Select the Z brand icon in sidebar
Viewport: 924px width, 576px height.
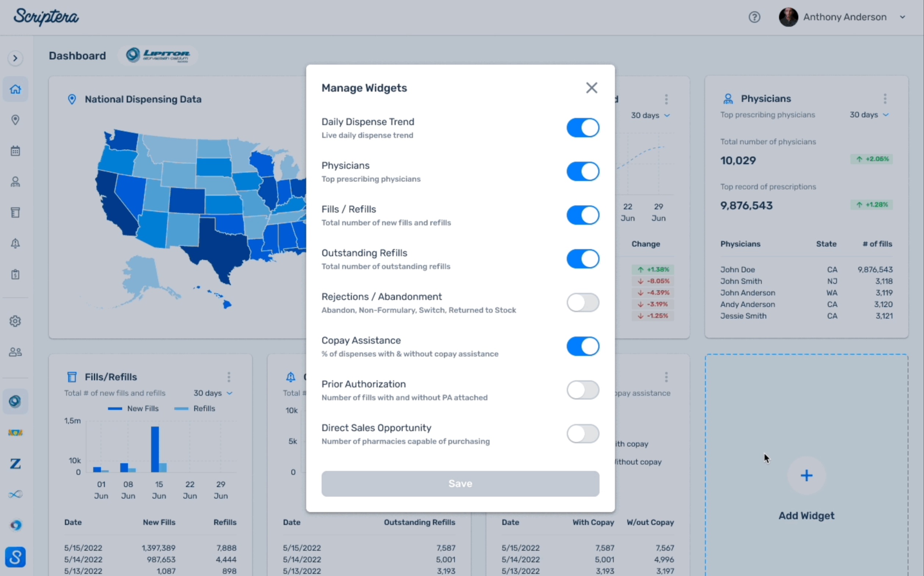[15, 464]
